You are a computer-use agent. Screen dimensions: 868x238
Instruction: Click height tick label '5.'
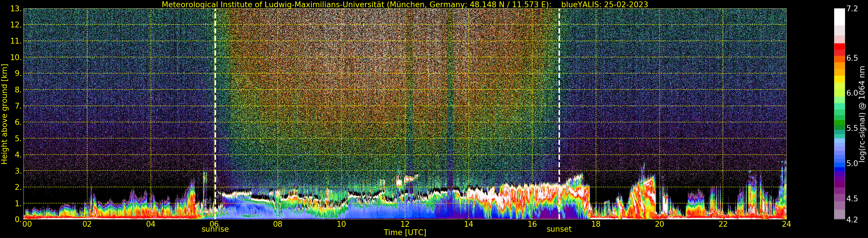coord(18,138)
